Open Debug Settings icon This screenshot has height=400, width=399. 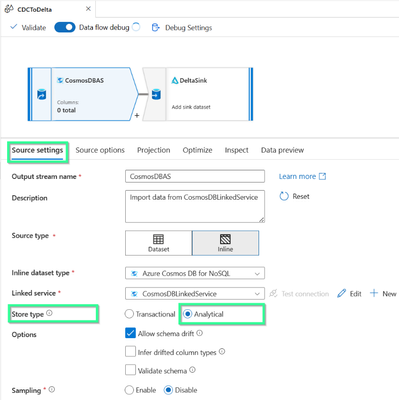tap(155, 27)
